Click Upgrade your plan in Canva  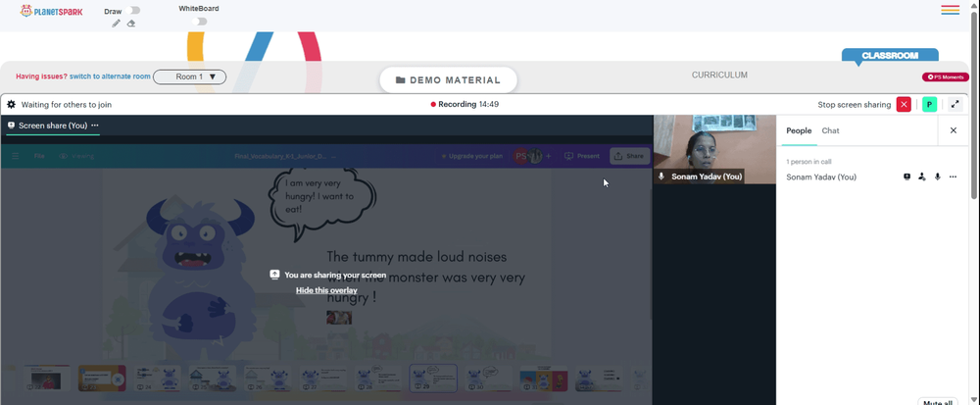point(471,156)
